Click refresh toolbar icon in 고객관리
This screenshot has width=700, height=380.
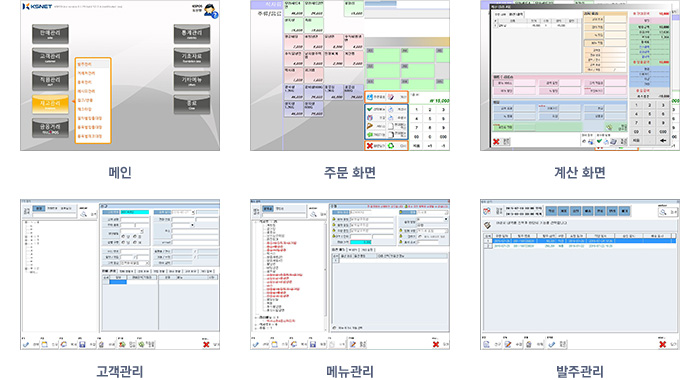coord(63,344)
